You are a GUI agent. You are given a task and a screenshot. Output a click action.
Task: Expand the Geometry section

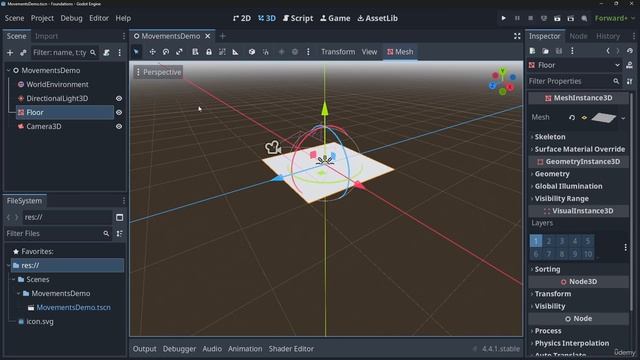coord(552,174)
